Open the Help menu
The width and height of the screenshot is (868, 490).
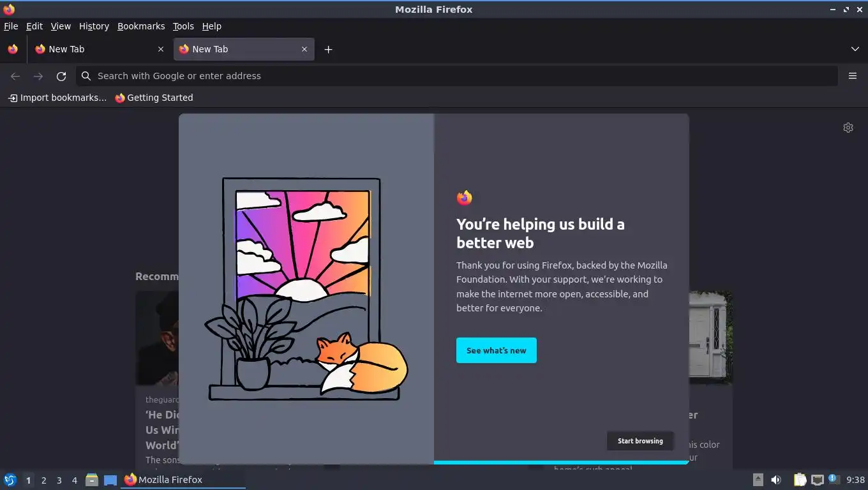(212, 26)
